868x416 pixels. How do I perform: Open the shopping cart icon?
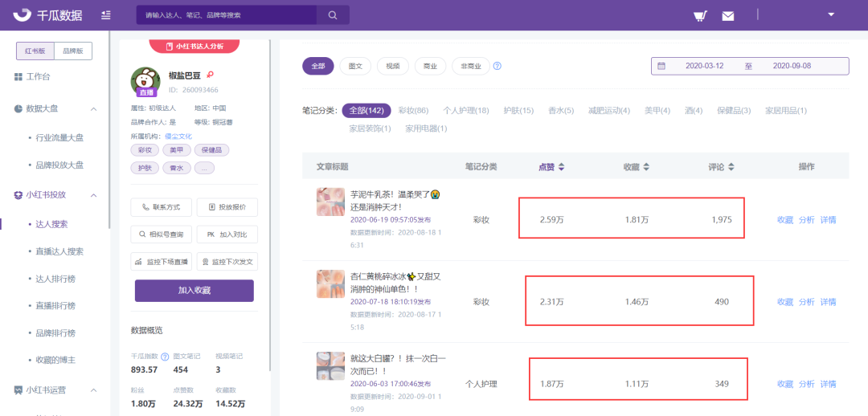pos(700,15)
